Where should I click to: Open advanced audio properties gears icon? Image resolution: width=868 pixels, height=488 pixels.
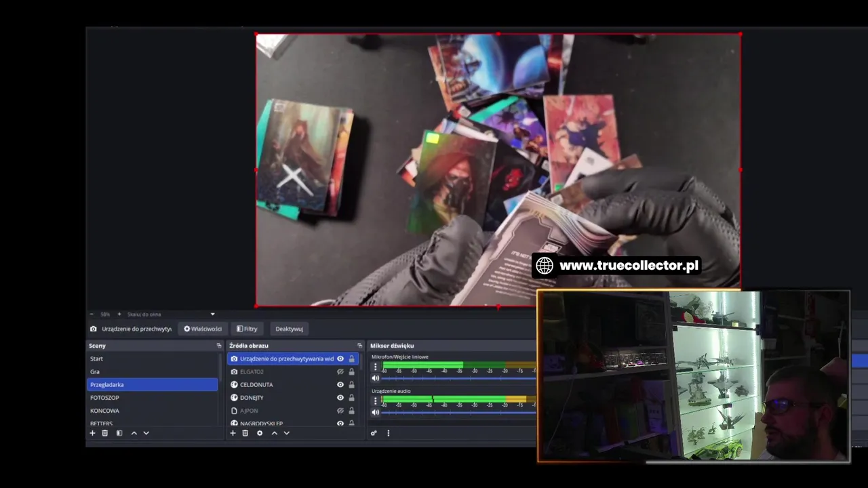374,433
